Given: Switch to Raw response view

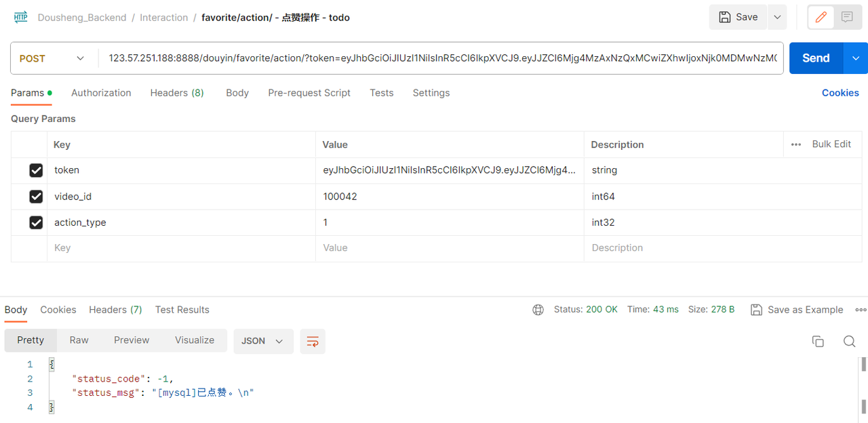Looking at the screenshot, I should (79, 340).
